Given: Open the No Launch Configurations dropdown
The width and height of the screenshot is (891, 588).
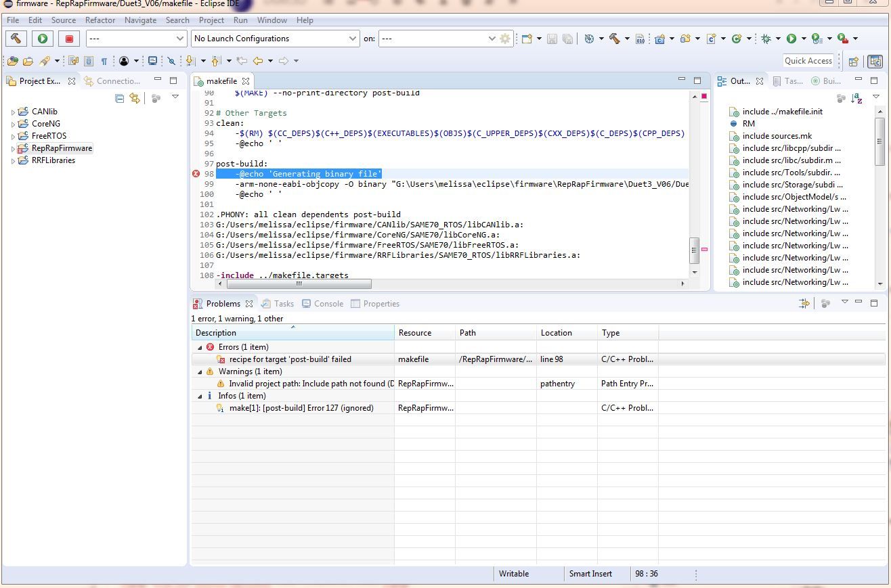Looking at the screenshot, I should coord(275,39).
